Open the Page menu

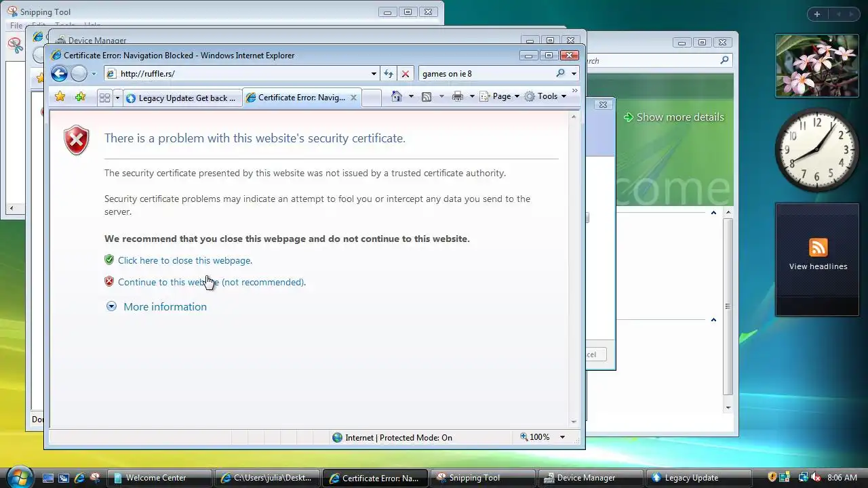500,96
